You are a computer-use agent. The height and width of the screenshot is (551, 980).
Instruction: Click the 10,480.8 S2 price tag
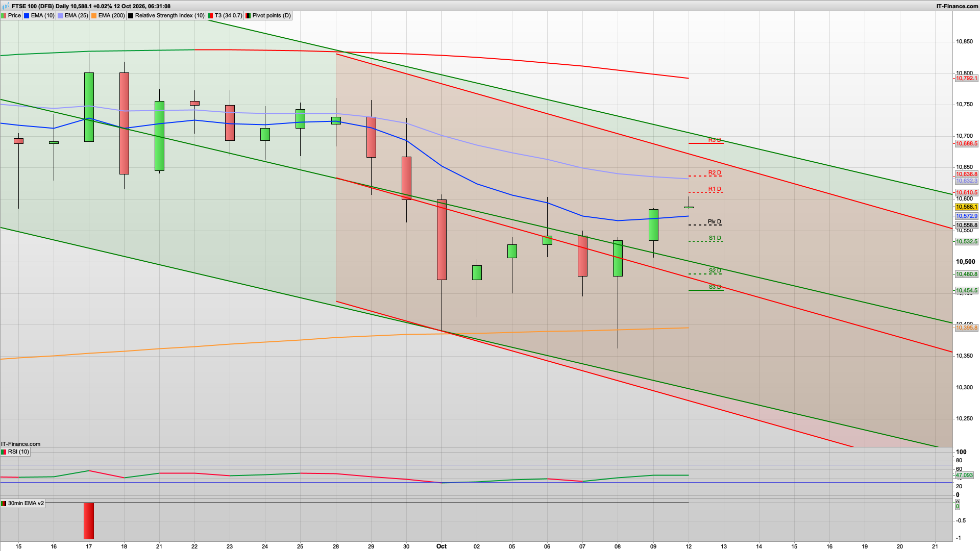[x=966, y=274]
